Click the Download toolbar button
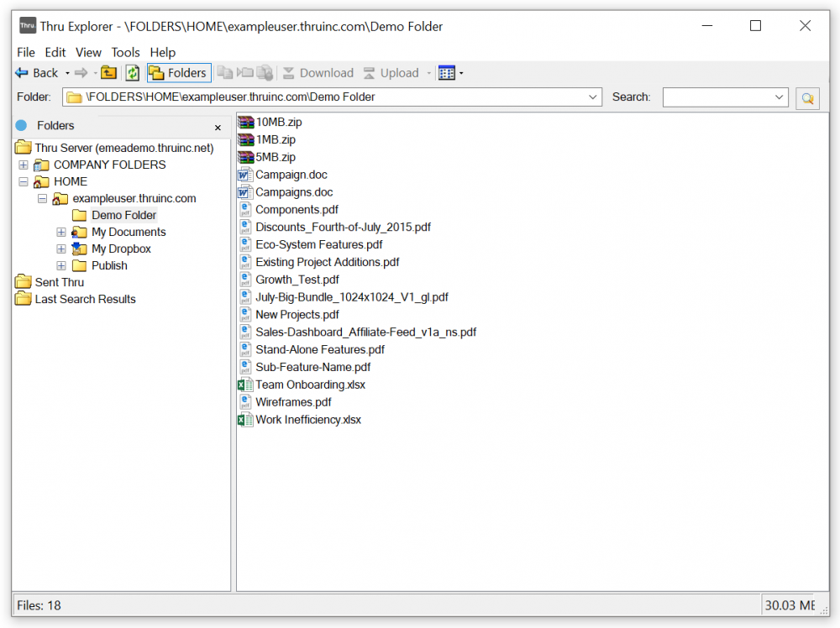 318,73
